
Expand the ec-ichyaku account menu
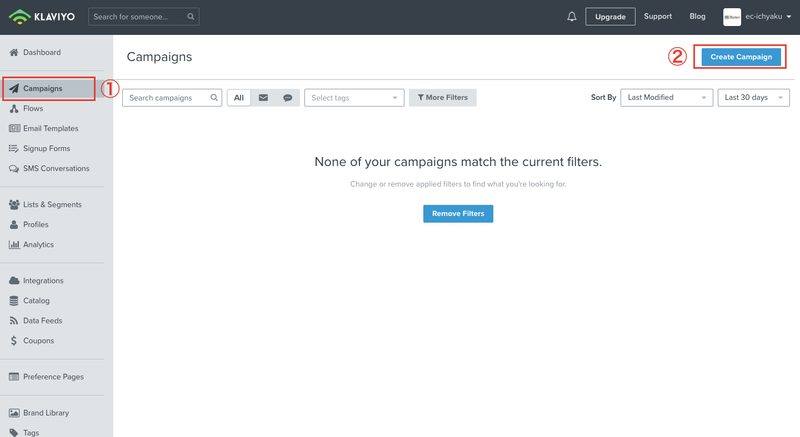pyautogui.click(x=768, y=17)
